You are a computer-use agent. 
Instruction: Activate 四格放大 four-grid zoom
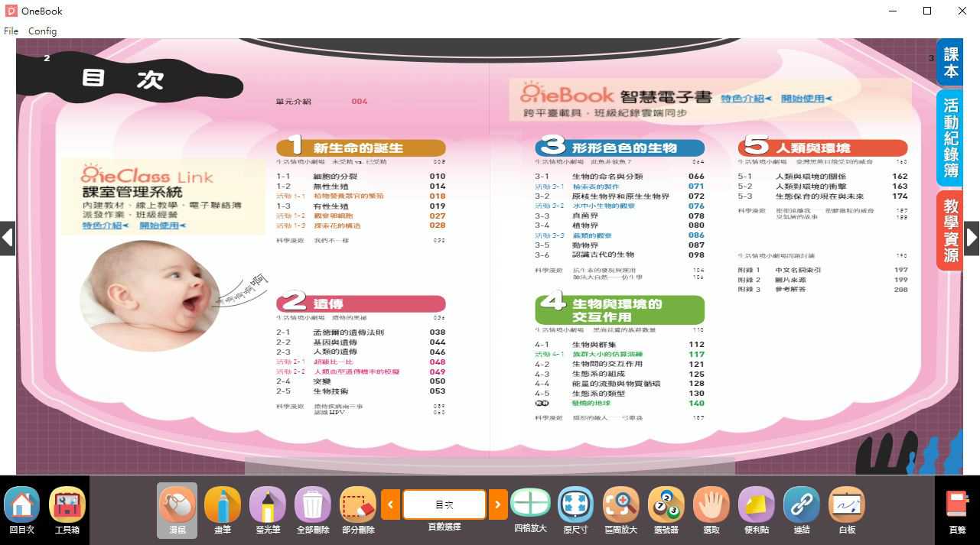[530, 510]
